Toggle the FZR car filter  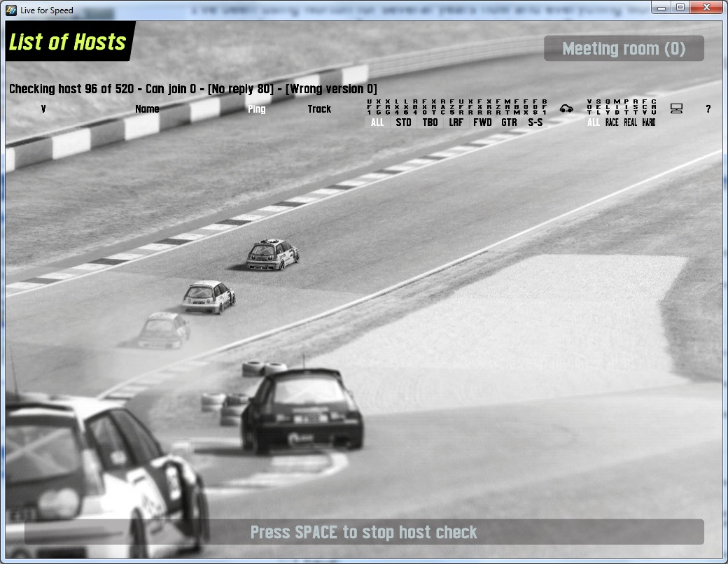(x=498, y=107)
